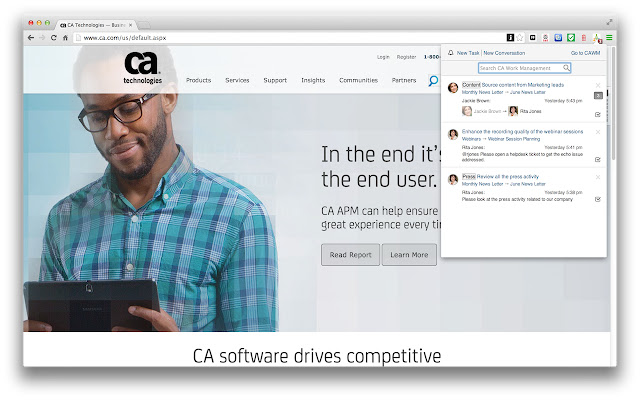Click the red figure extension icon
The width and height of the screenshot is (640, 400).
pos(545,38)
